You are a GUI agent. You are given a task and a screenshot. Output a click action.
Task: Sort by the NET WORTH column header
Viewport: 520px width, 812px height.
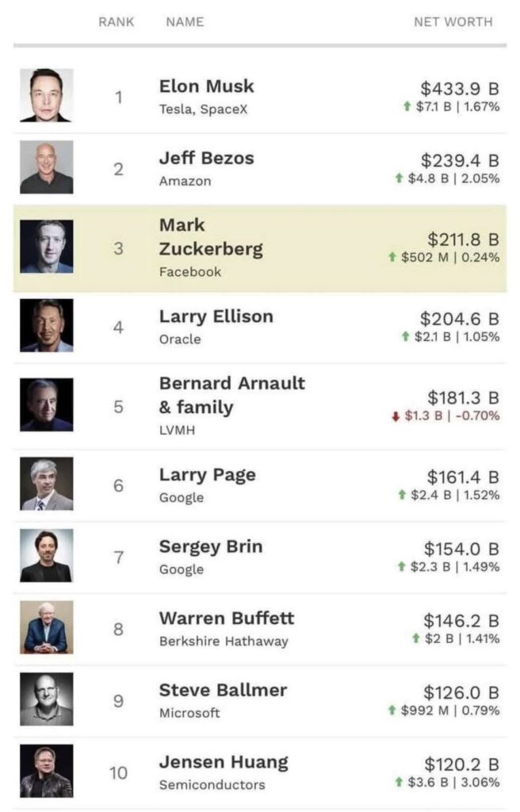coord(453,22)
